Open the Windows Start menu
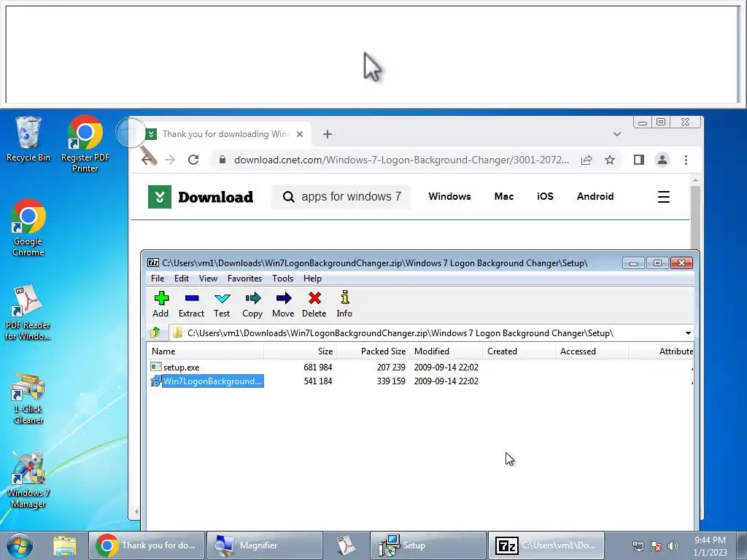Screen dimensions: 747x560 (20, 545)
